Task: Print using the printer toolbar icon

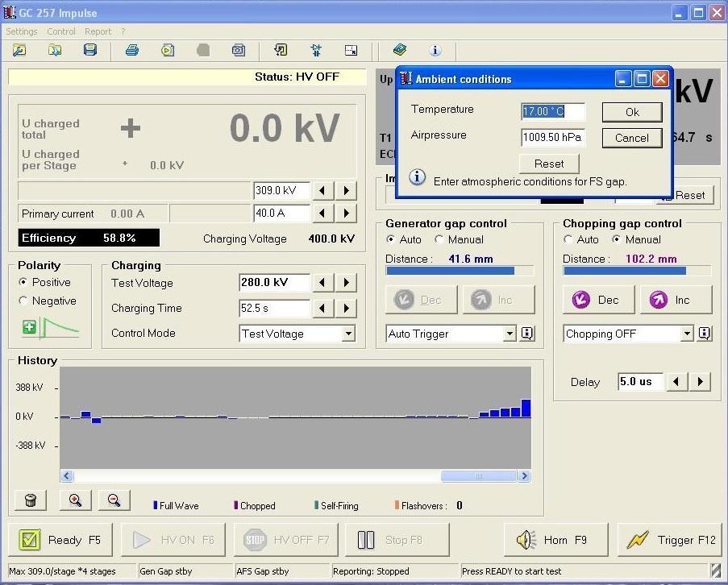Action: [132, 50]
